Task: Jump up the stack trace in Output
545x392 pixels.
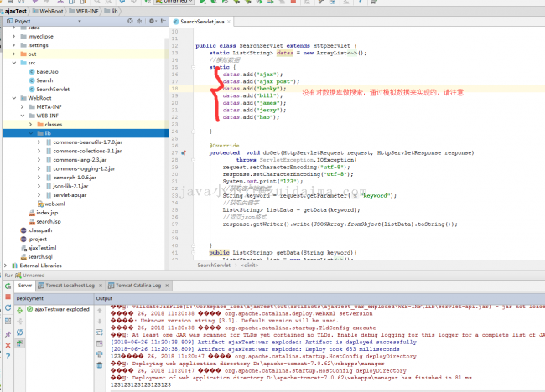Action: (100, 311)
